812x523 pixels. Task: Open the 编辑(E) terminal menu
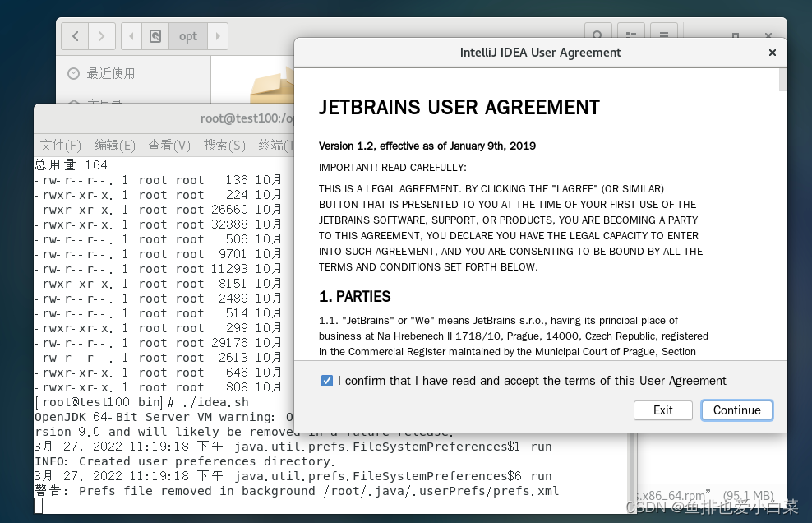coord(114,146)
